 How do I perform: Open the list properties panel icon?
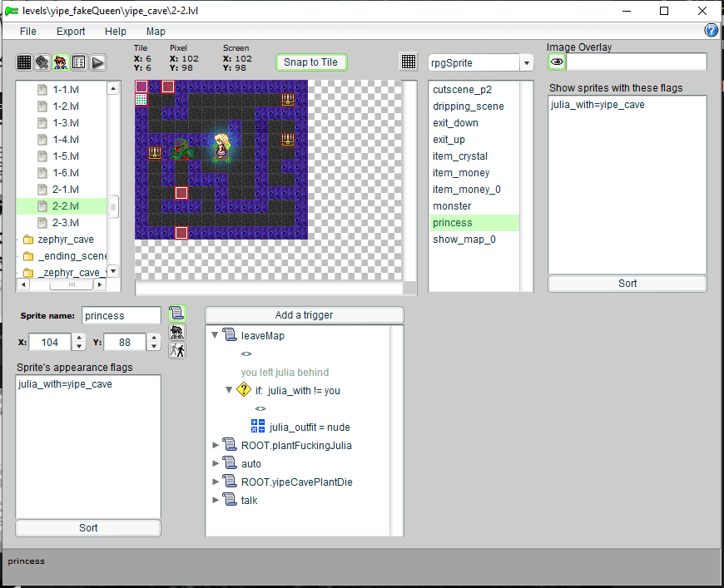79,62
